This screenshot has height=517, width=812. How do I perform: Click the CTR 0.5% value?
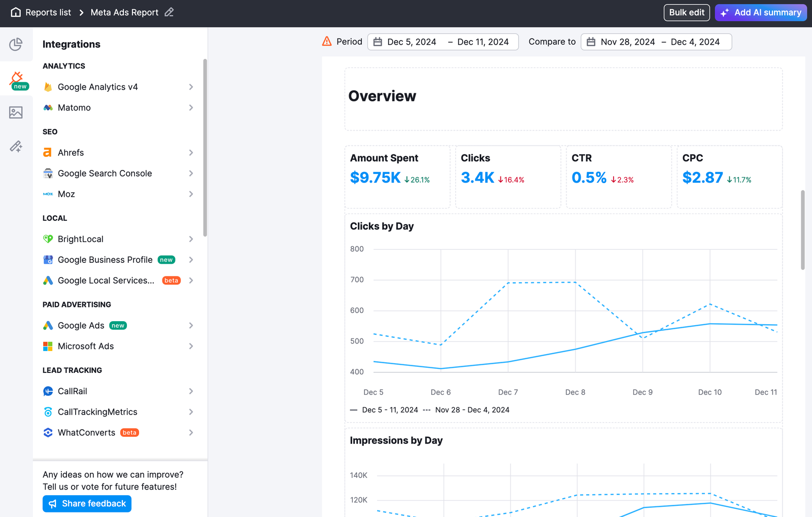pos(589,178)
